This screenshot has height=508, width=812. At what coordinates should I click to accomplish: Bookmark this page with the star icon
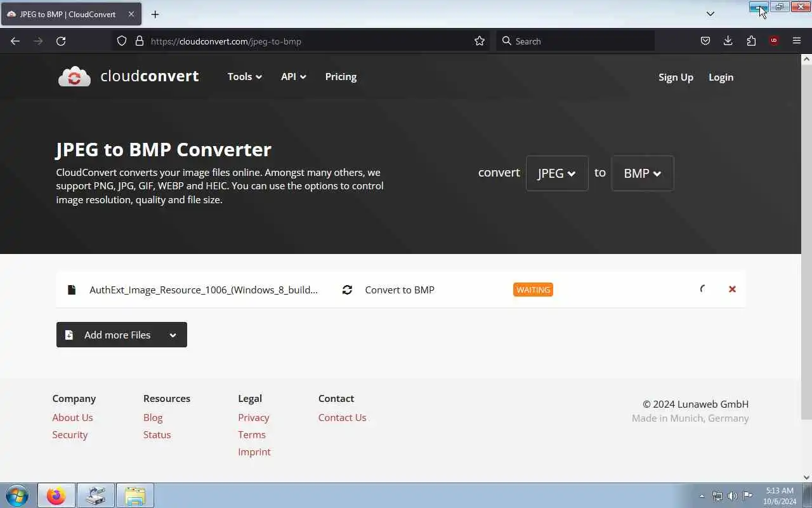pos(480,41)
